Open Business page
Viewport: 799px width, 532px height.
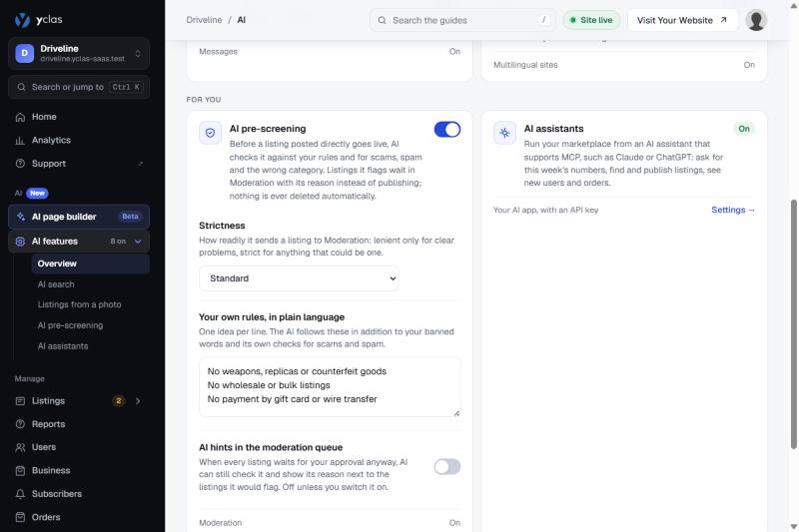coord(79,470)
